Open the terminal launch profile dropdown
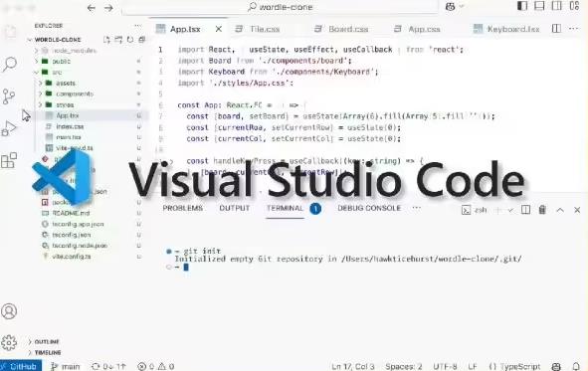Screen dimensions: 588x371 click(510, 210)
